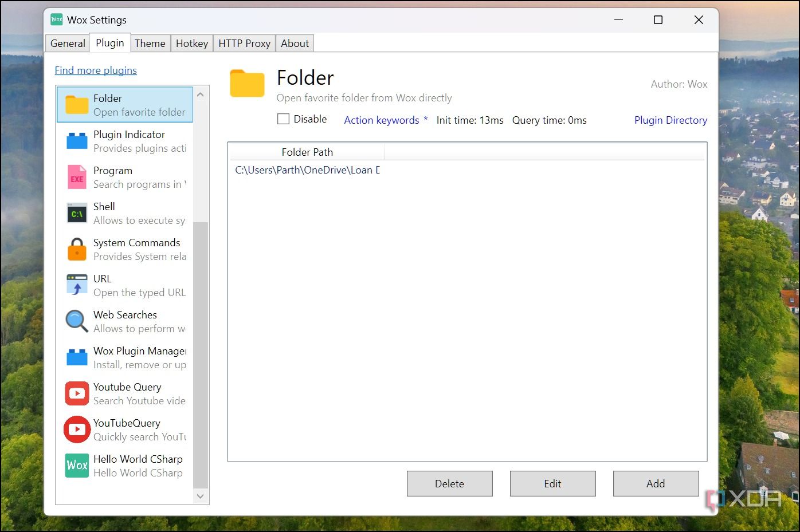The image size is (800, 532).
Task: Click the URL plugin browser icon
Action: pyautogui.click(x=77, y=285)
